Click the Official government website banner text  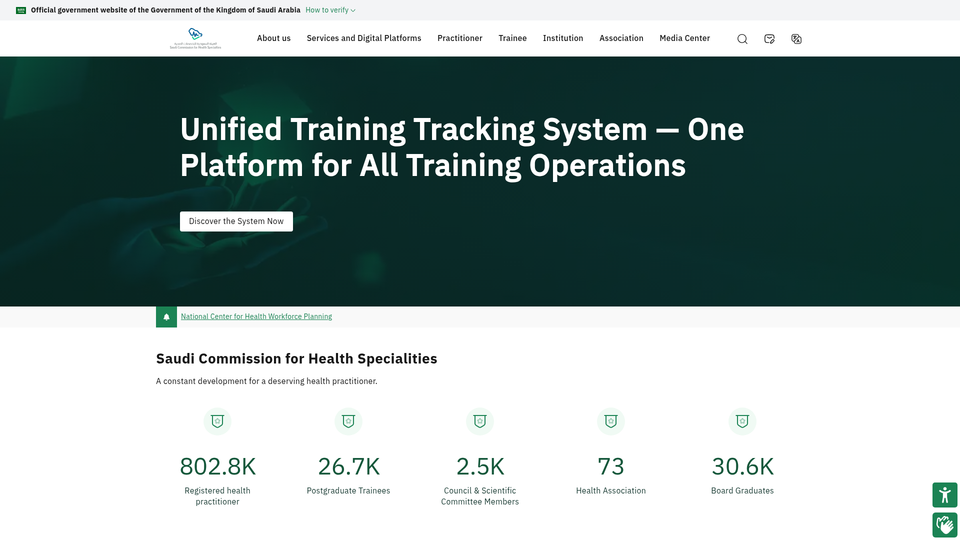(165, 10)
